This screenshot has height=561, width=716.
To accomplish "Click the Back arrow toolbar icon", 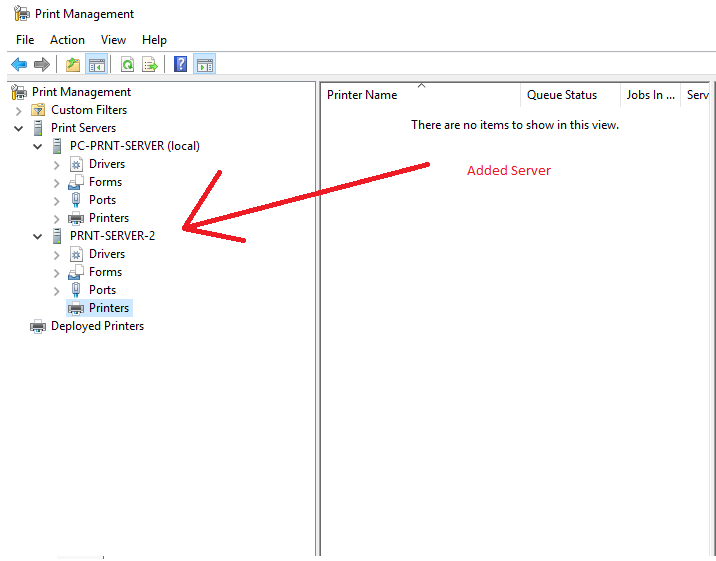I will 19,64.
